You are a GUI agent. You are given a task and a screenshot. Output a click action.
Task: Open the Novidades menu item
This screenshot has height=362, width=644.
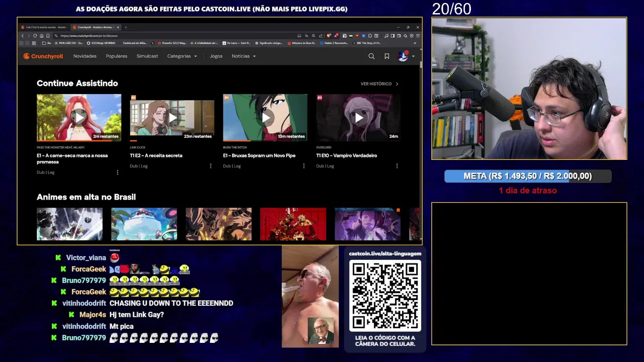[x=85, y=56]
